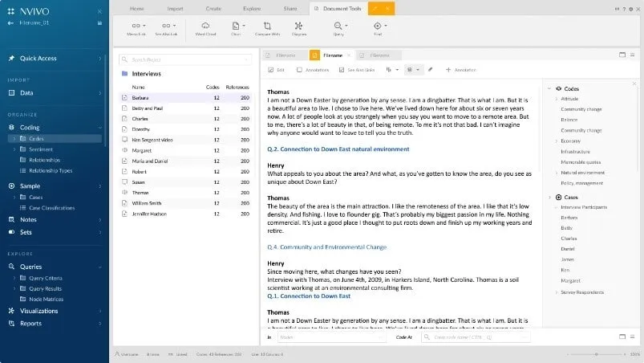Open the Memo Link tool
644x363 pixels.
136,29
